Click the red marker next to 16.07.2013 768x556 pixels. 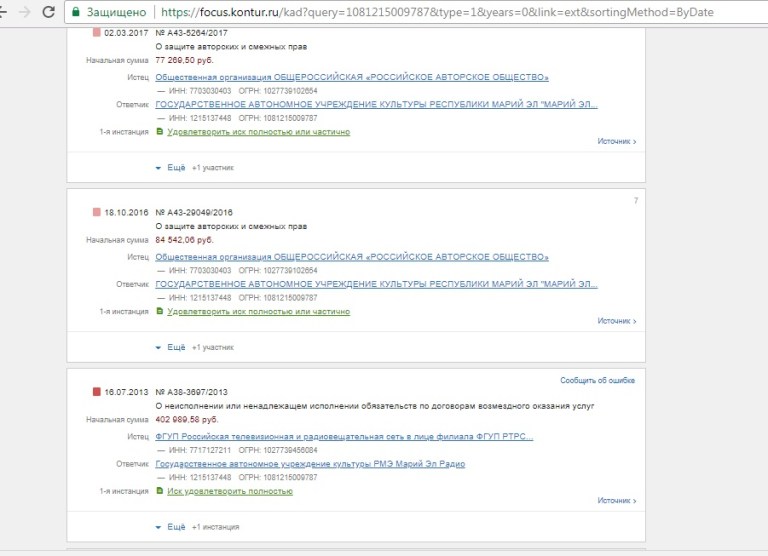click(x=96, y=392)
